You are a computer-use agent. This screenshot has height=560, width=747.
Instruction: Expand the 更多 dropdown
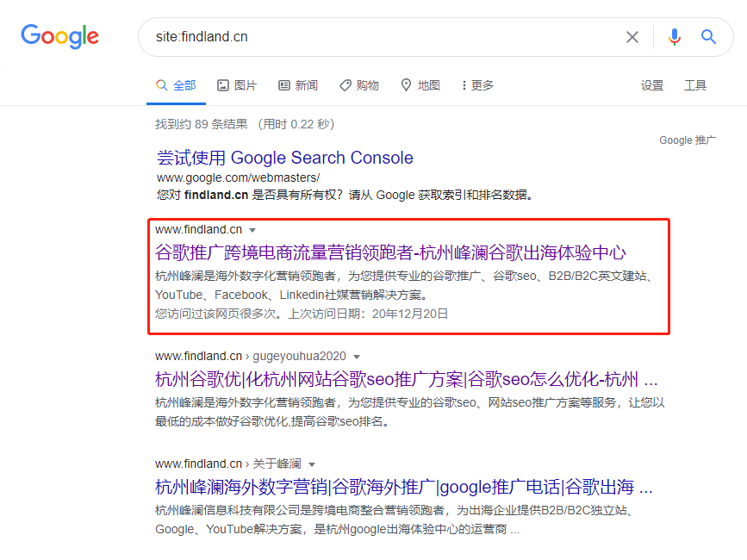point(476,84)
